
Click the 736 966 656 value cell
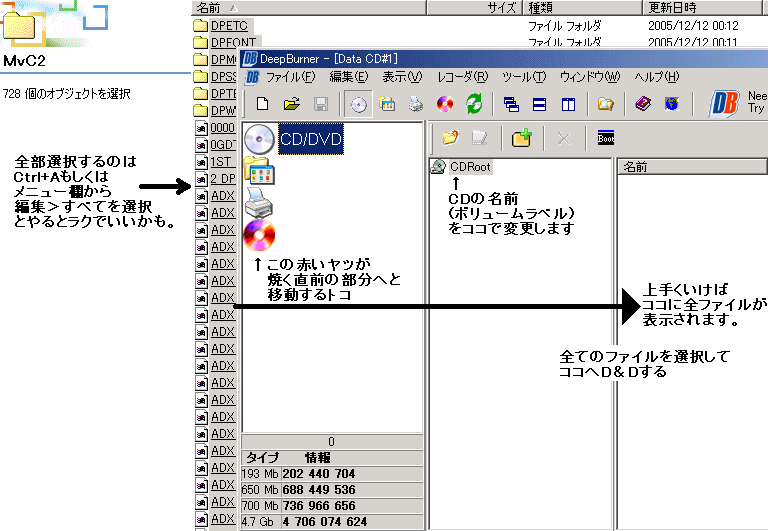click(319, 506)
